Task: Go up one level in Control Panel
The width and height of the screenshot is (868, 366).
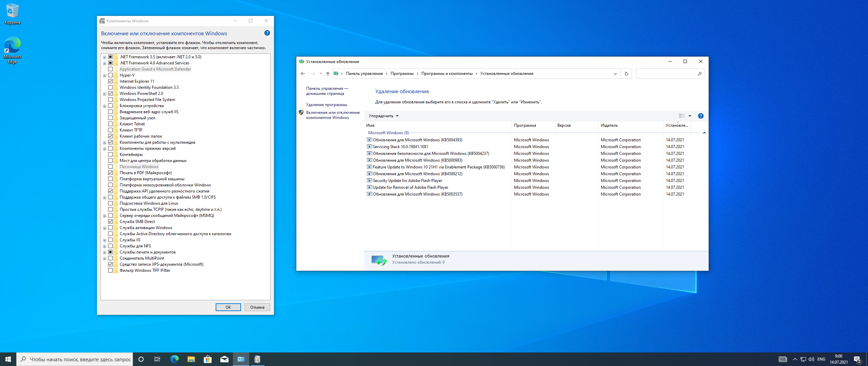Action: point(328,74)
